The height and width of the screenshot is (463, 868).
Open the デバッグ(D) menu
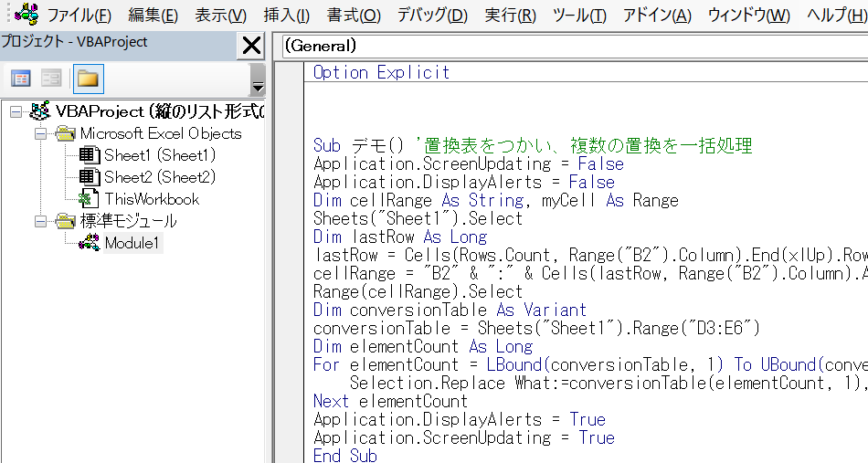pos(432,15)
